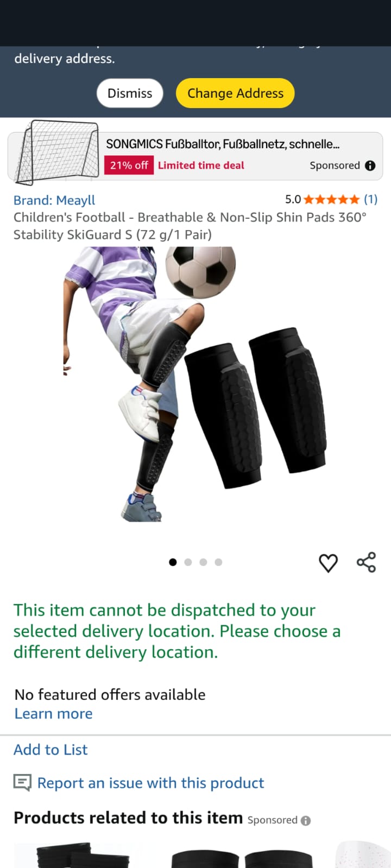
Task: Open the five-star rating stars
Action: pos(331,199)
